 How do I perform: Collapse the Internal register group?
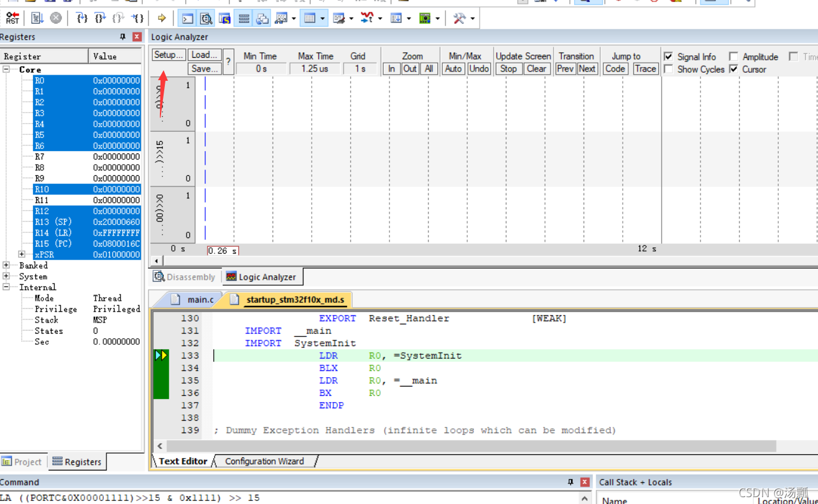click(x=6, y=287)
